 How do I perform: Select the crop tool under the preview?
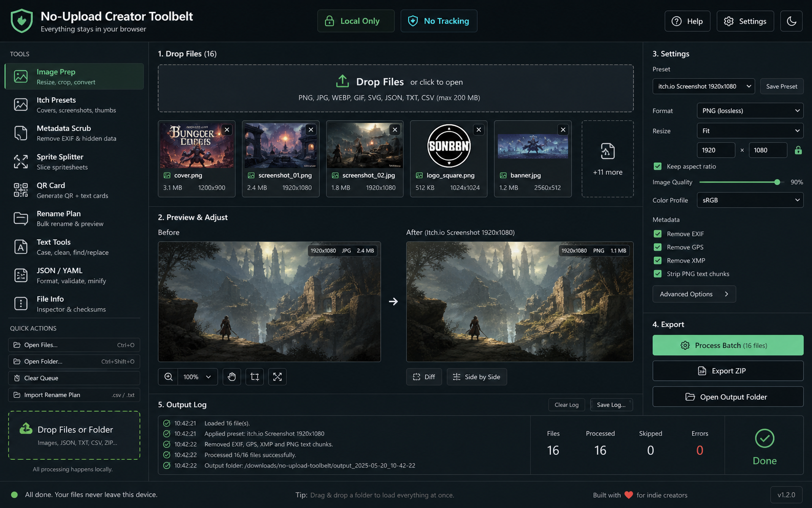pyautogui.click(x=254, y=377)
